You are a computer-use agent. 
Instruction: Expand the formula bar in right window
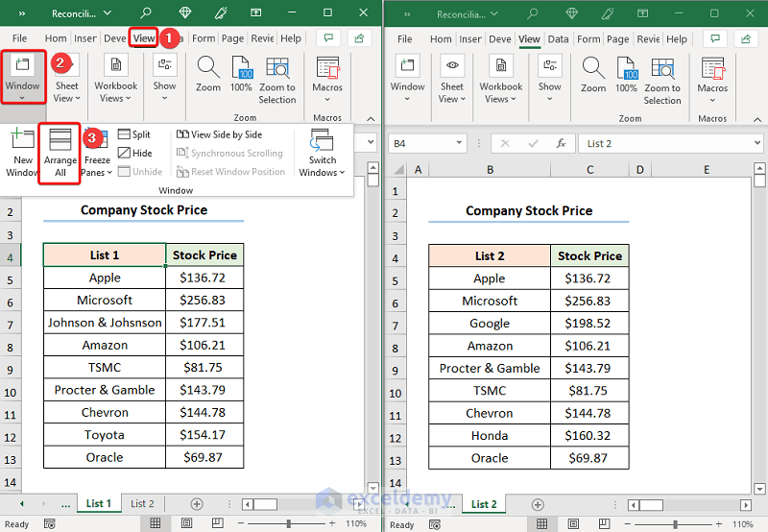pyautogui.click(x=757, y=143)
